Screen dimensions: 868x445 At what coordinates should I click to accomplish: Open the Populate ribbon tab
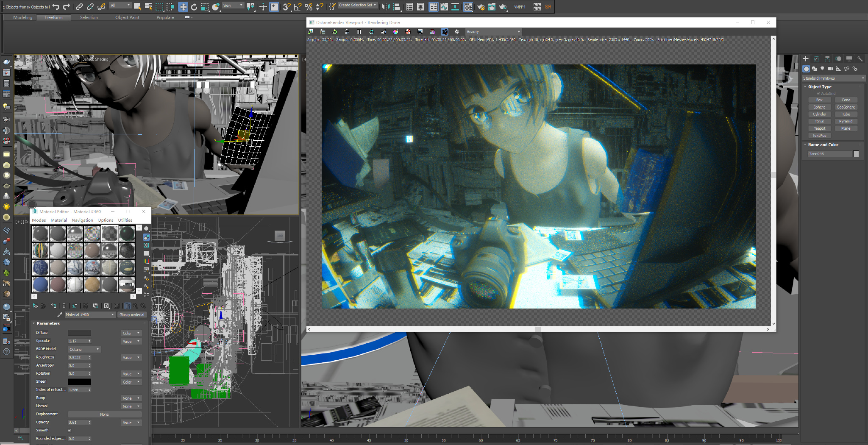pos(165,17)
